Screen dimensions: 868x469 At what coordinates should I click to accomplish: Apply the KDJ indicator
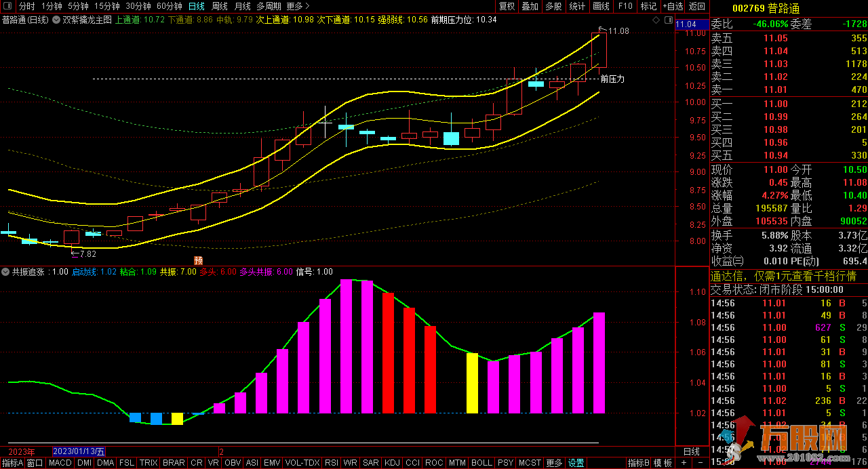pos(392,463)
